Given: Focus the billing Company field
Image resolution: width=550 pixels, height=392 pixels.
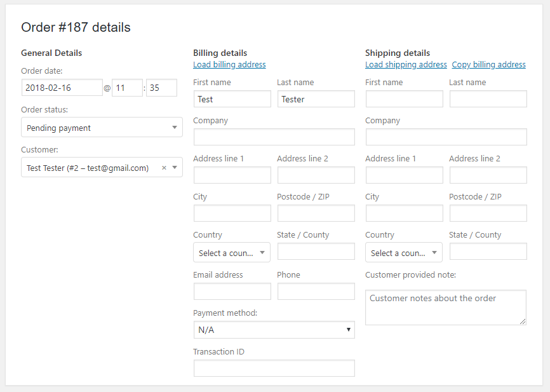Looking at the screenshot, I should click(274, 137).
